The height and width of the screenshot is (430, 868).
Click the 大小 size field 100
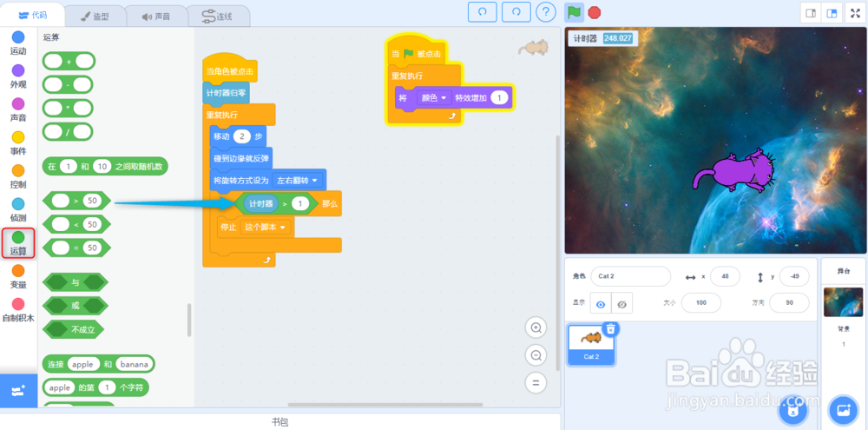tap(700, 303)
